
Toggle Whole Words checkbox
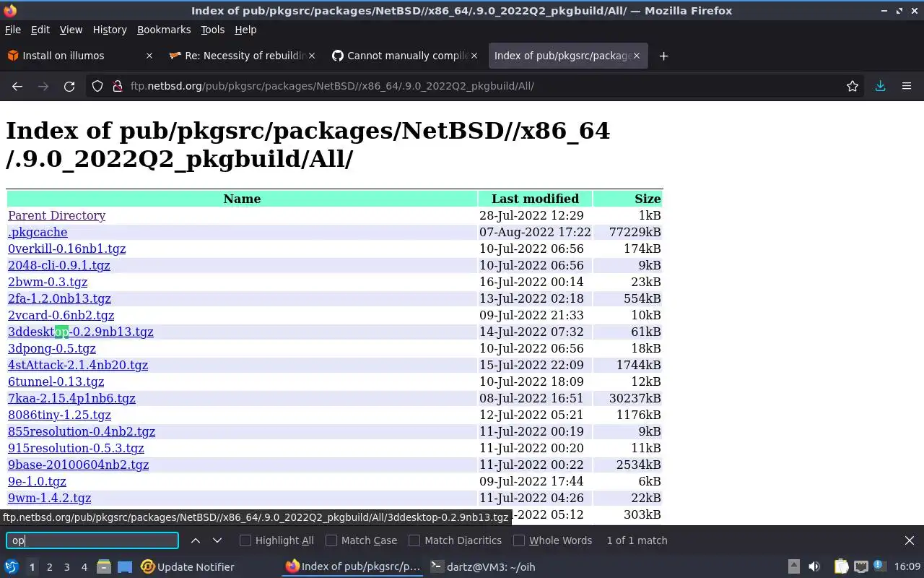coord(519,540)
